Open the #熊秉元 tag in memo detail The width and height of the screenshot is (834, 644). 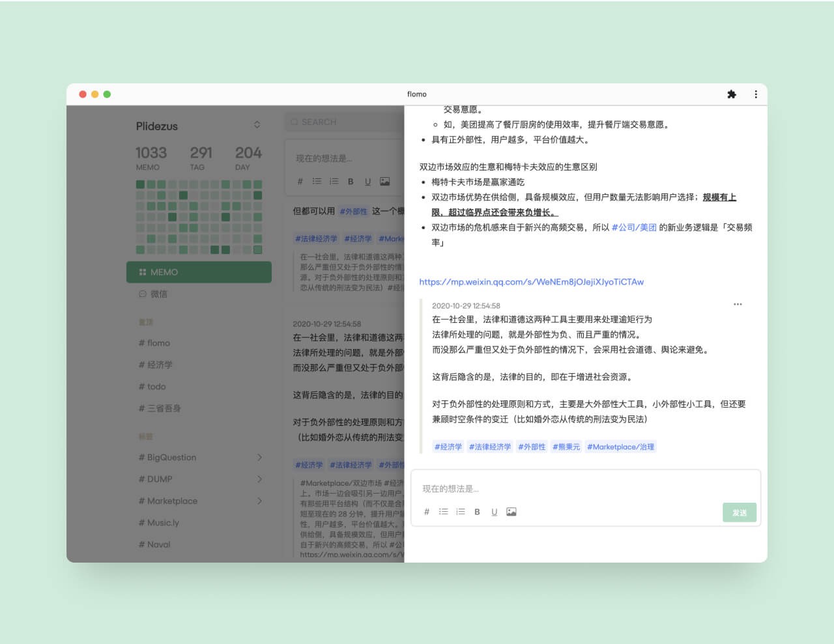(x=566, y=447)
